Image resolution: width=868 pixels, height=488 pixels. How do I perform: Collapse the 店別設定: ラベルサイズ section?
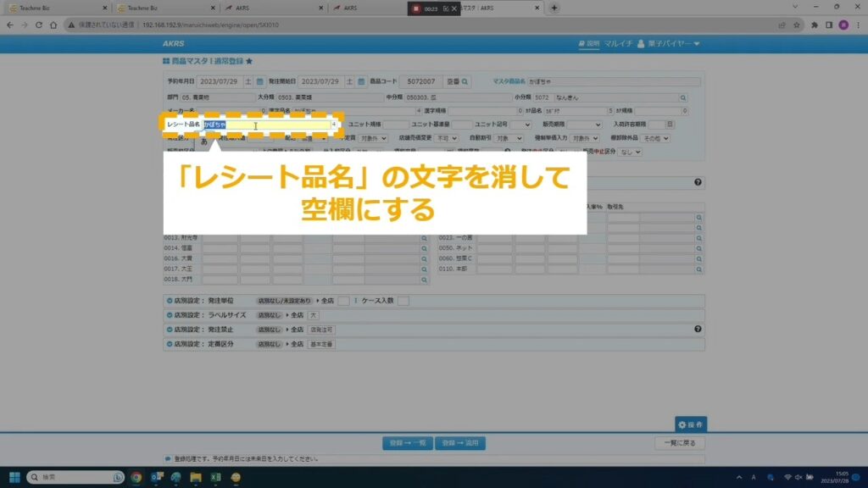coord(169,315)
